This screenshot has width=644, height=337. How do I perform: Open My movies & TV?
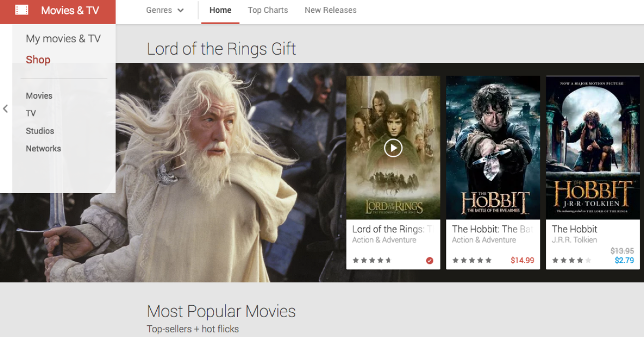(x=63, y=39)
